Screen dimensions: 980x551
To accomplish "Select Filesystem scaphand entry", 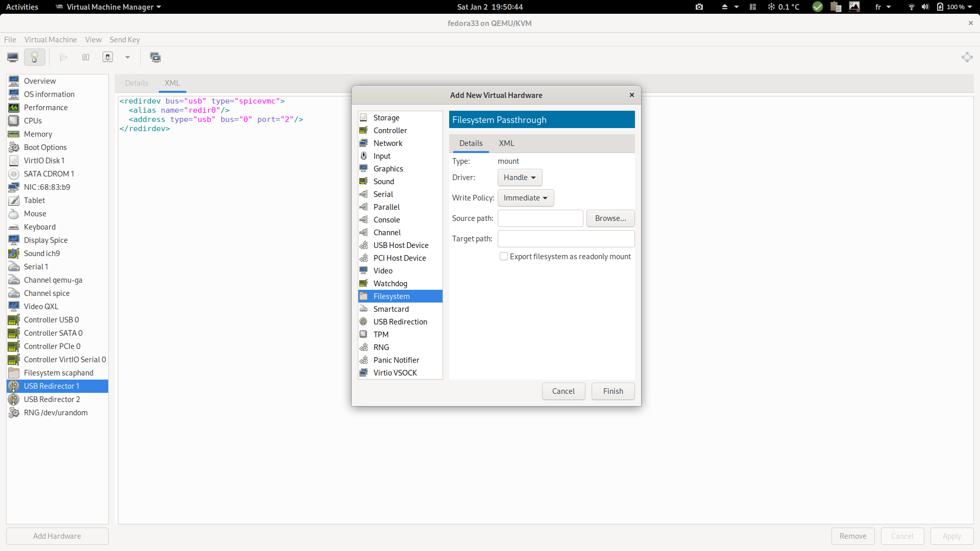I will coord(57,372).
